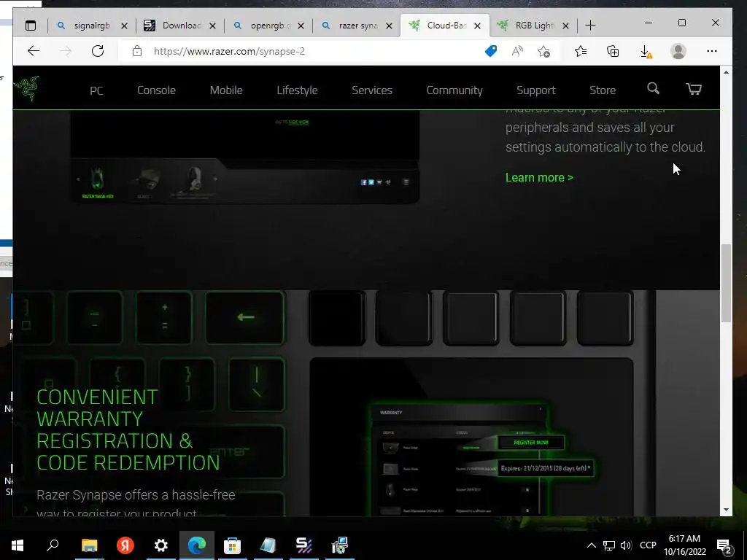The height and width of the screenshot is (560, 747).
Task: Open a new browser tab
Action: click(x=590, y=26)
